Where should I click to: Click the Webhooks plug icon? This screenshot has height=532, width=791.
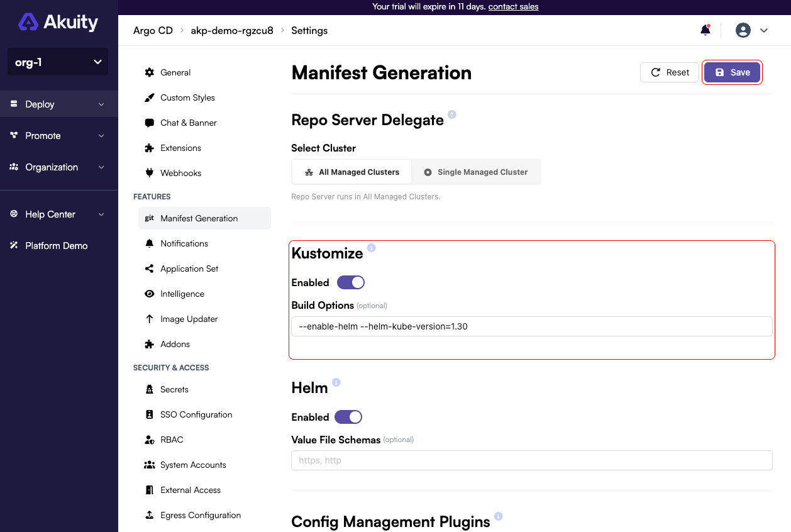[x=150, y=173]
